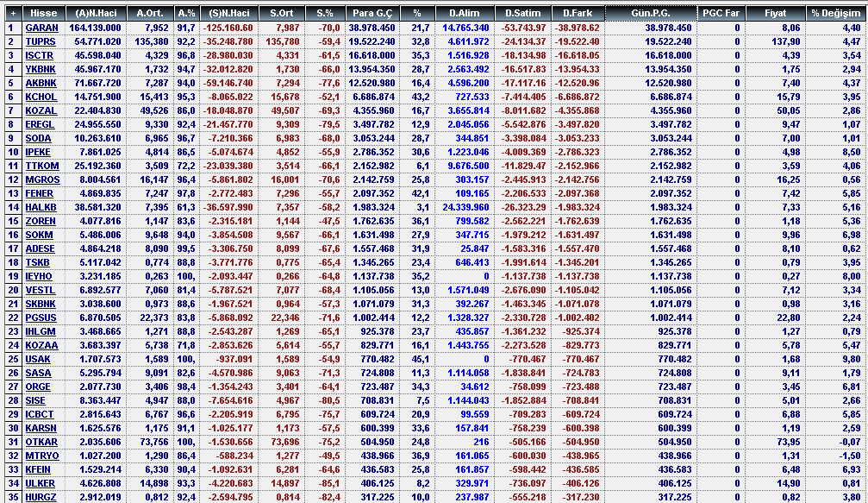Viewport: 868px width, 503px height.
Task: Click the VESTL stock symbol
Action: coord(41,290)
